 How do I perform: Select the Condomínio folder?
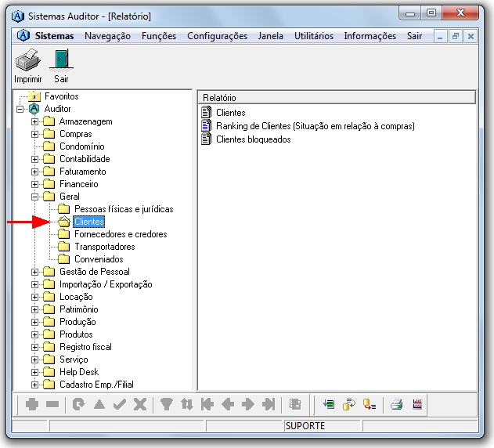click(x=81, y=146)
